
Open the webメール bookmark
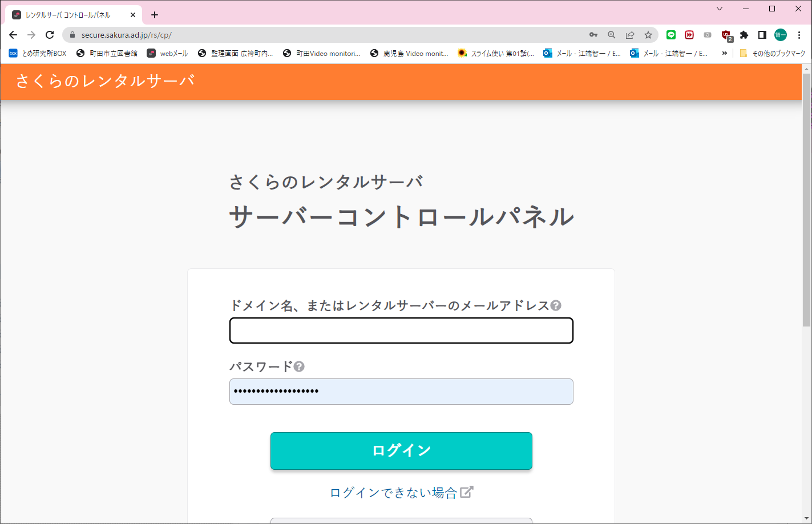point(167,53)
